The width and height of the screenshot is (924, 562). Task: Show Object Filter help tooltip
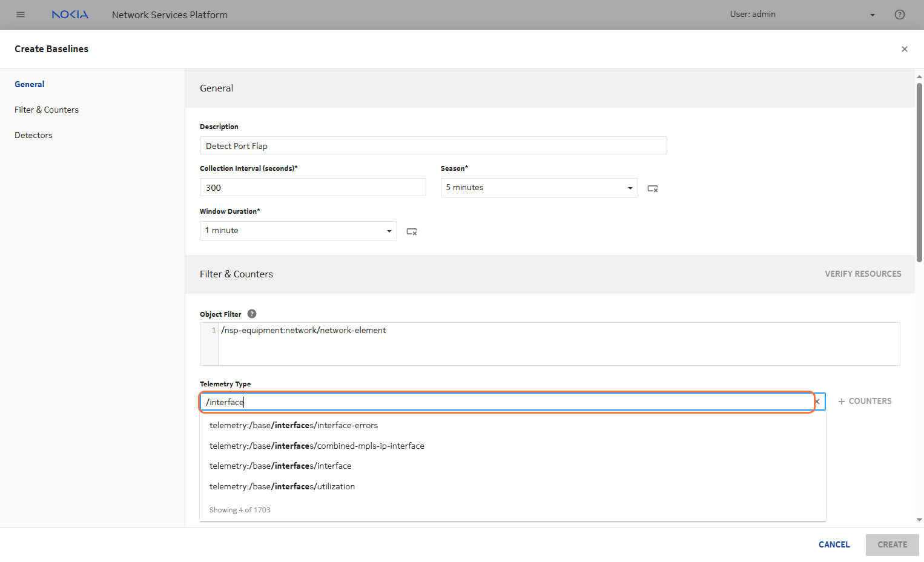[x=252, y=314]
